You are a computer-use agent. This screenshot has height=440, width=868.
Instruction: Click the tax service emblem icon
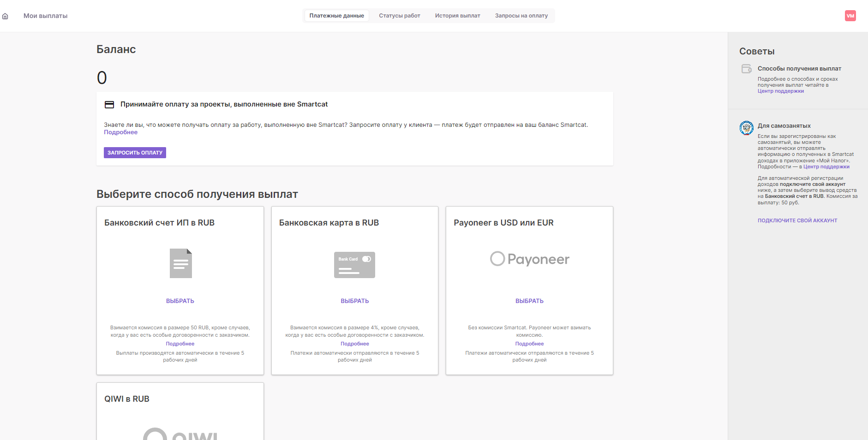pyautogui.click(x=746, y=128)
